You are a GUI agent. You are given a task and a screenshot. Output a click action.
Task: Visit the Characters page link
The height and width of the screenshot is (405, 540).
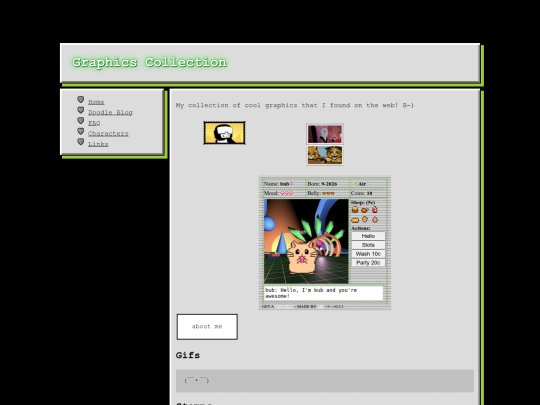pos(108,134)
